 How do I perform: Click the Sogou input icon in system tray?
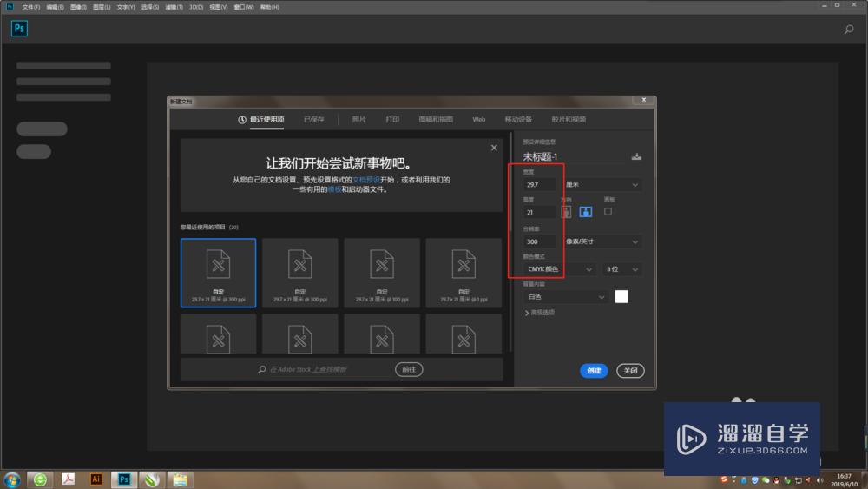pyautogui.click(x=724, y=479)
